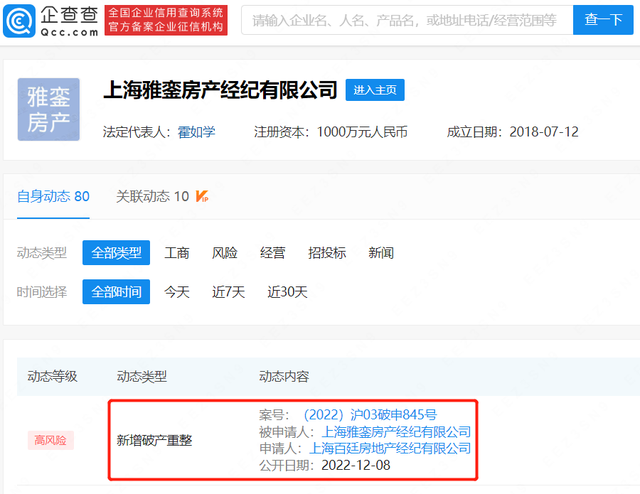Click the public date 2022-12-08 text
This screenshot has height=494, width=640.
[356, 465]
